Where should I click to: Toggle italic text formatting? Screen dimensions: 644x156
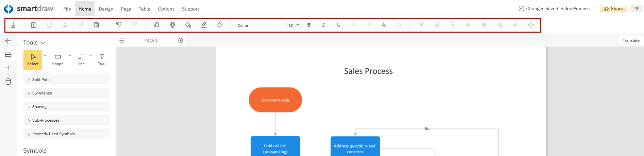324,25
